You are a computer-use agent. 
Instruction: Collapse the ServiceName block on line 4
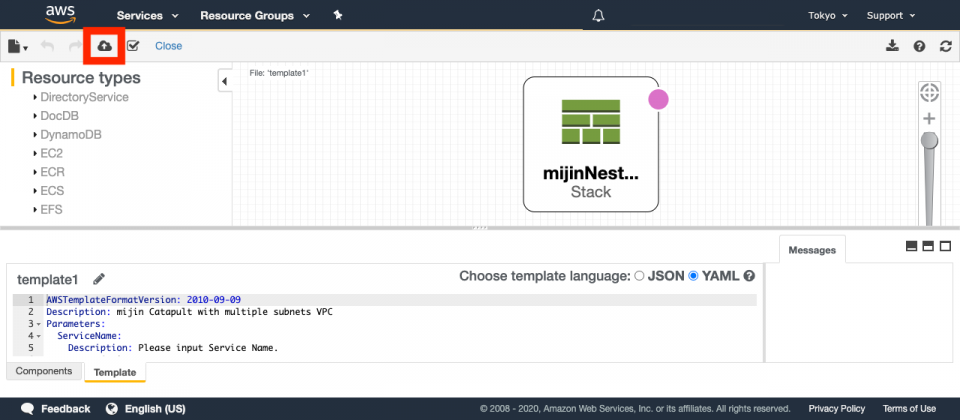(x=39, y=336)
